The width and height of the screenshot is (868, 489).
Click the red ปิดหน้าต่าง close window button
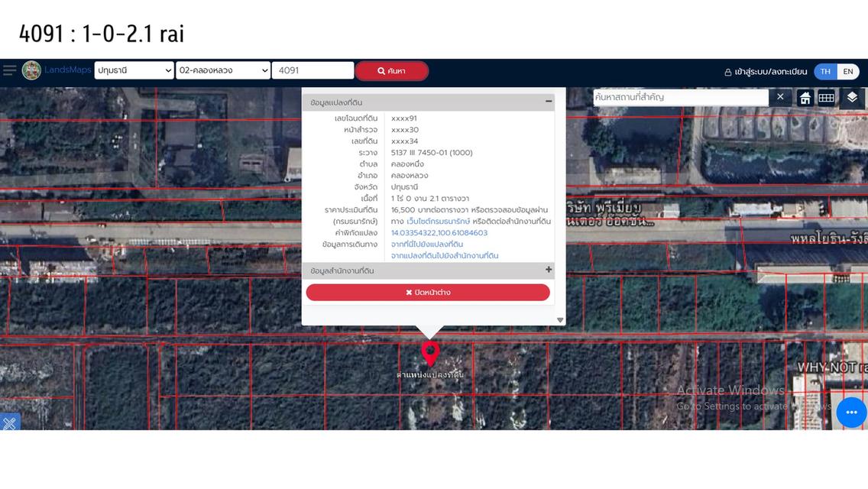tap(428, 292)
